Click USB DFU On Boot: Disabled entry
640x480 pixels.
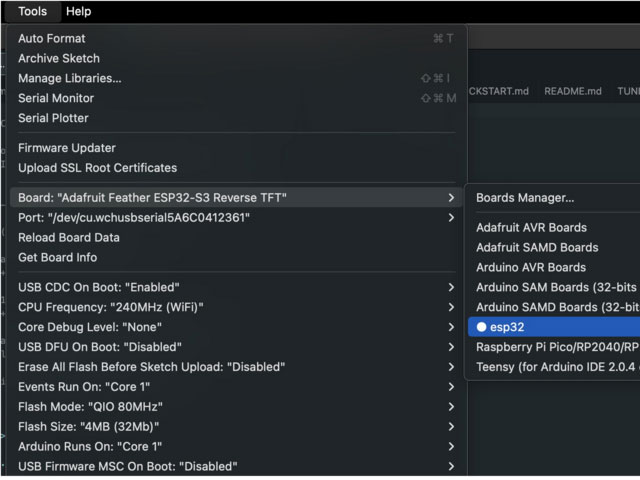236,348
